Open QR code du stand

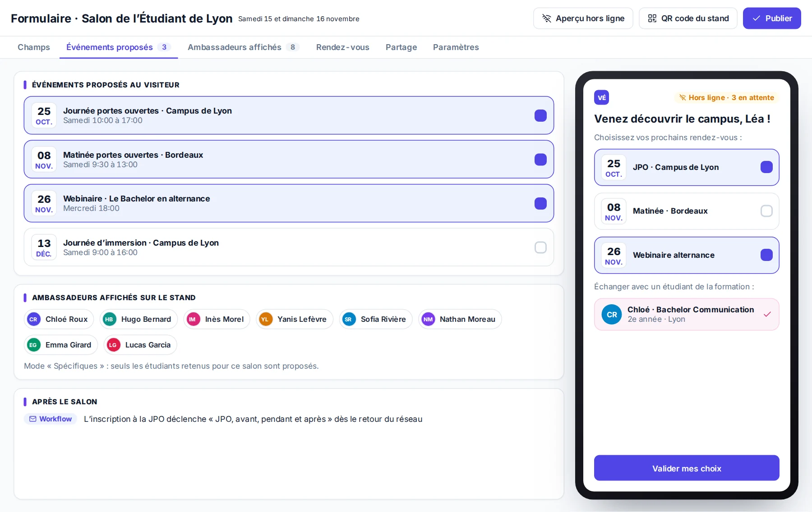click(688, 18)
